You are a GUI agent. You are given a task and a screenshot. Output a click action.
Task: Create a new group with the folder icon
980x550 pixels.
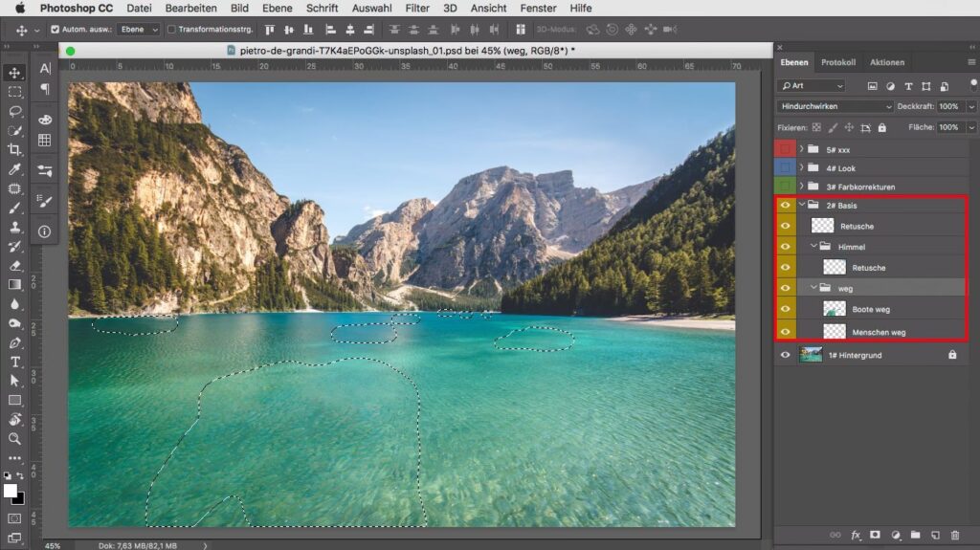915,535
